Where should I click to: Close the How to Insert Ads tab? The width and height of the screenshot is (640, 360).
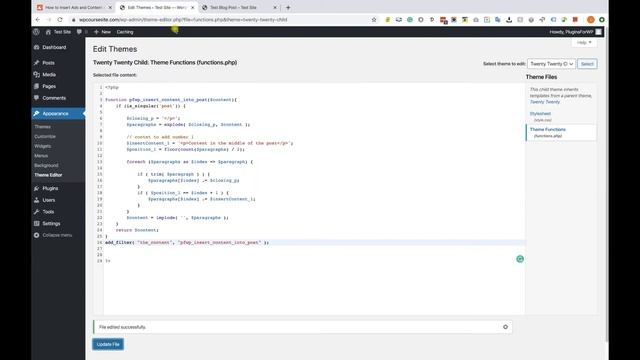(x=110, y=7)
